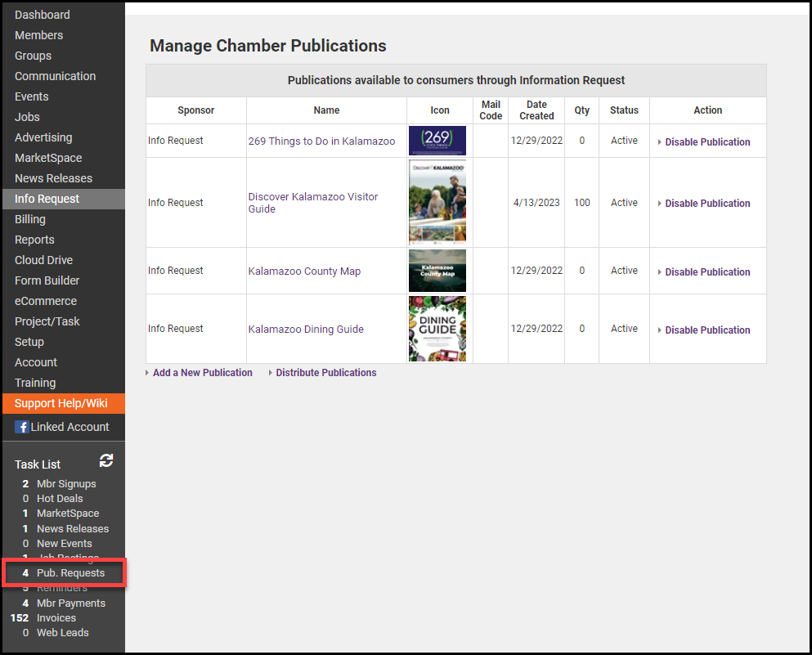The height and width of the screenshot is (655, 812).
Task: Open Support Help/Wiki in the sidebar
Action: tap(61, 403)
